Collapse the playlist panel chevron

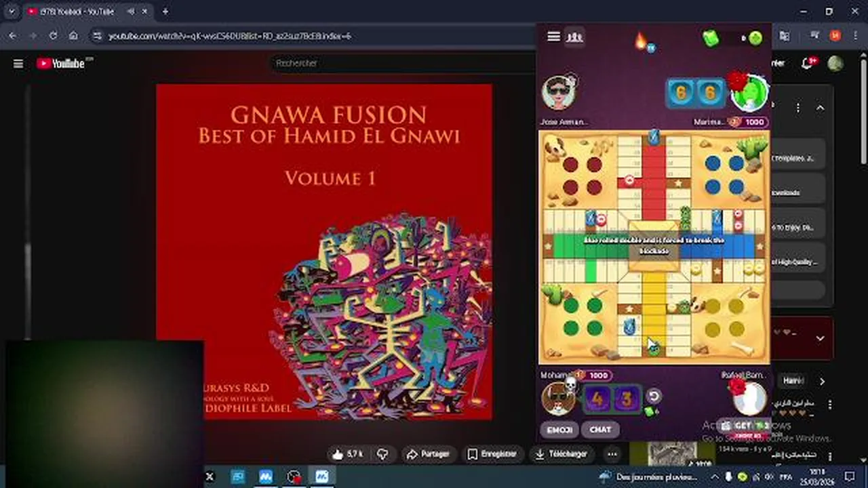point(820,108)
